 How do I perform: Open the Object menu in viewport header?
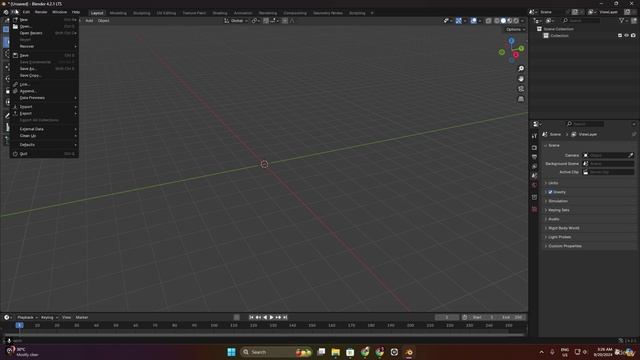pos(103,20)
